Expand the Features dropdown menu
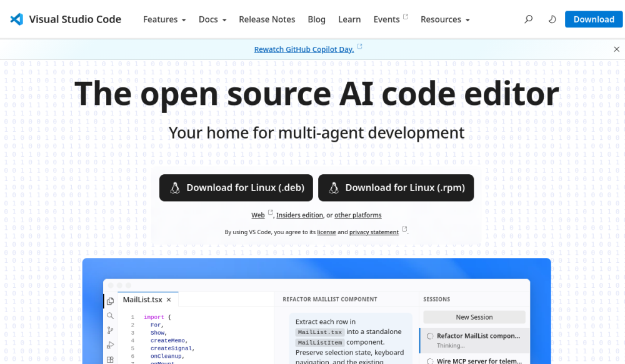625x364 pixels. pyautogui.click(x=164, y=19)
